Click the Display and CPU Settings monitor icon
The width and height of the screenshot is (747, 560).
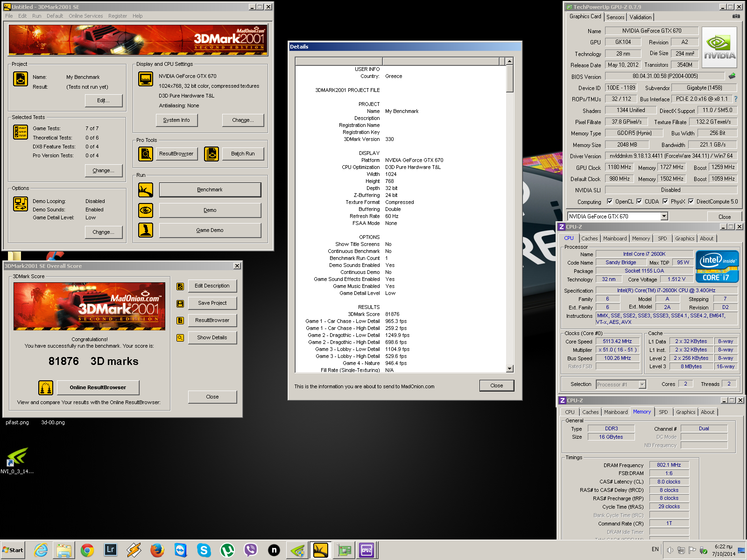click(x=146, y=79)
